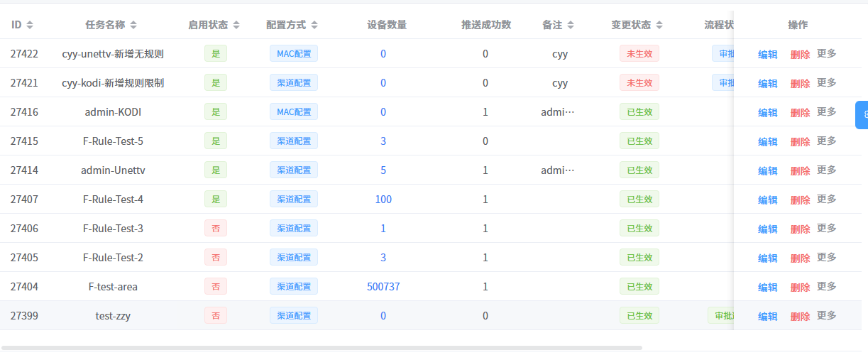This screenshot has width=868, height=355.
Task: Sort by 启用状态 column arrows
Action: (x=236, y=25)
